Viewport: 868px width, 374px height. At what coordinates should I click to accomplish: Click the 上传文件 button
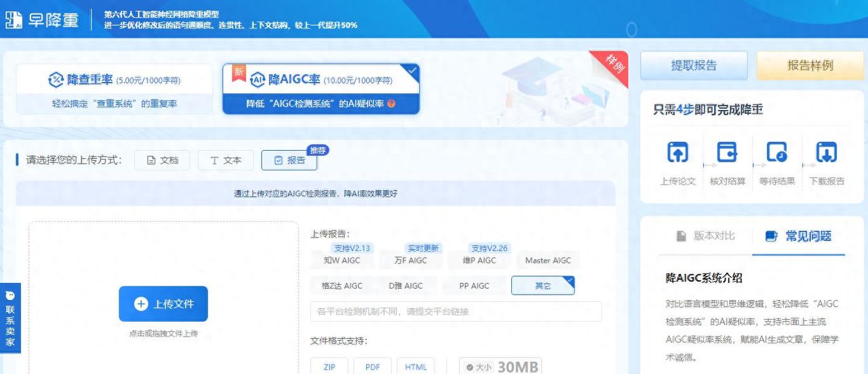coord(163,303)
